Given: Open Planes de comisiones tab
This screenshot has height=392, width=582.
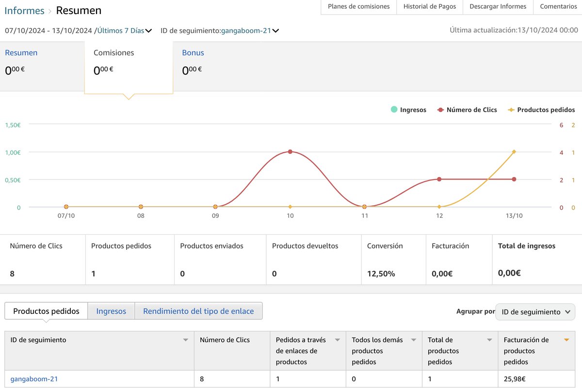Looking at the screenshot, I should (x=359, y=7).
